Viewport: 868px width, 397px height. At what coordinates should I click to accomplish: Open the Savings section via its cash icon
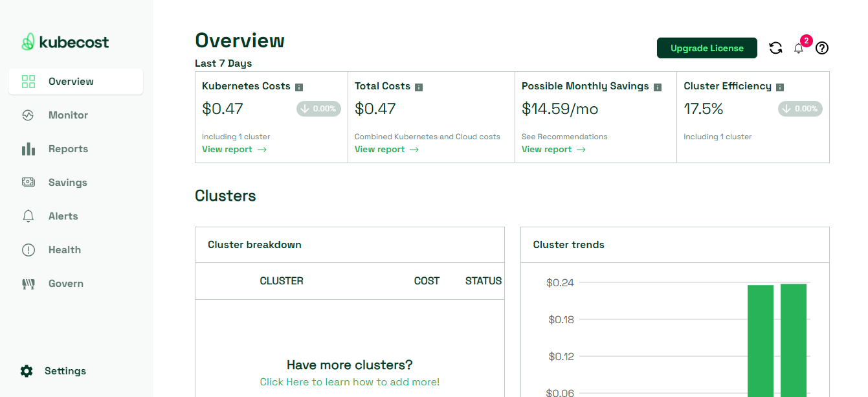[x=28, y=182]
